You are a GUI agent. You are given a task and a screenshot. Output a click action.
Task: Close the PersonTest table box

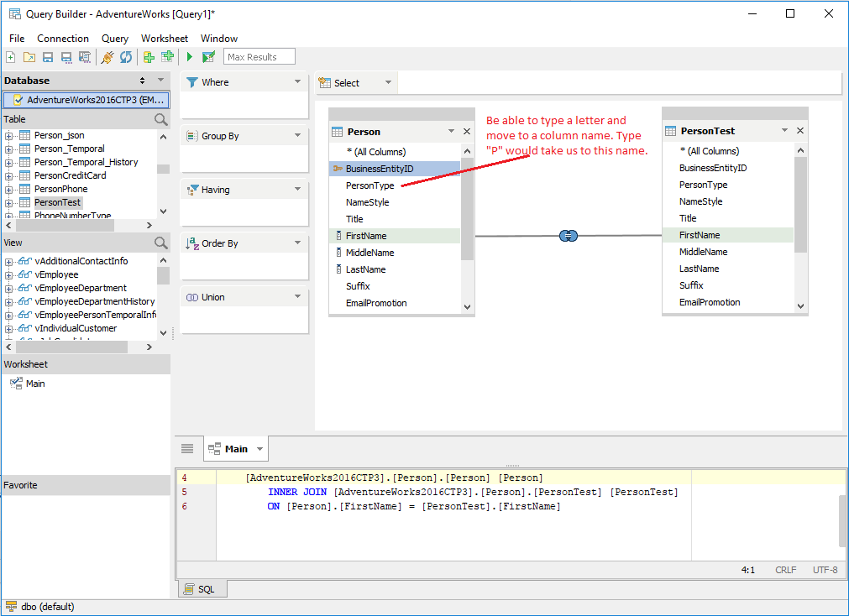(800, 131)
